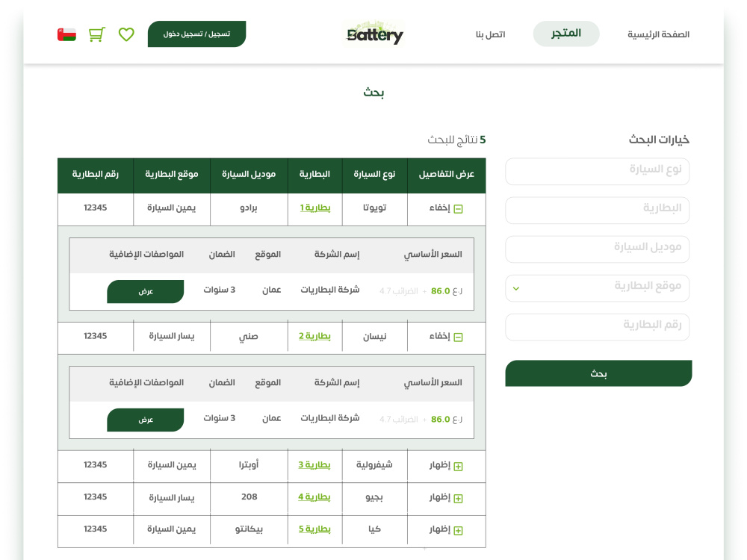
Task: Select the تويوتا car type cell
Action: pyautogui.click(x=374, y=208)
